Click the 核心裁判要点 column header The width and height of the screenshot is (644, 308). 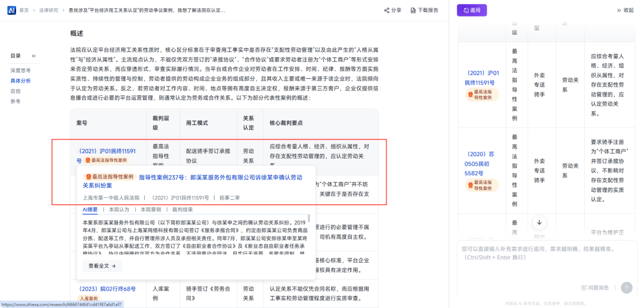click(x=286, y=123)
